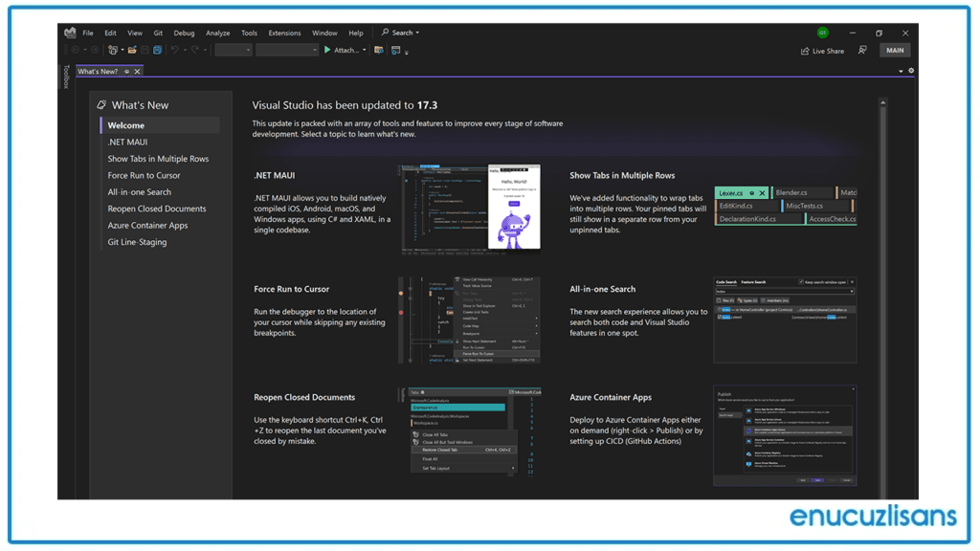Click the Open File toolbar icon
The width and height of the screenshot is (980, 551).
[132, 50]
